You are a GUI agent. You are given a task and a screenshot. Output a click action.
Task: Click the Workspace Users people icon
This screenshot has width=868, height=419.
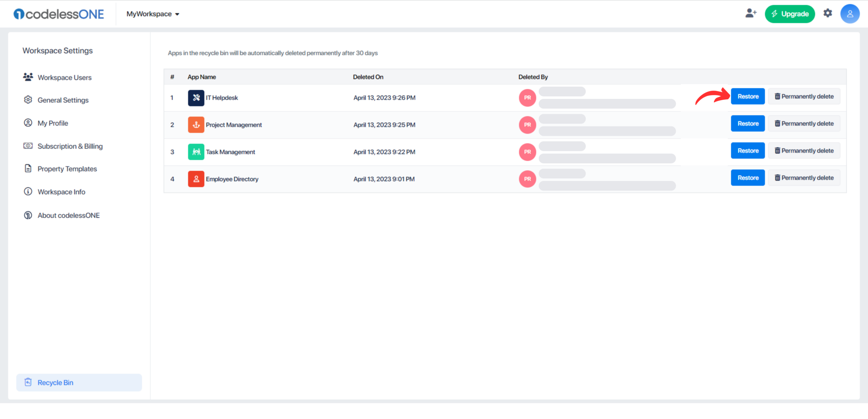[28, 77]
